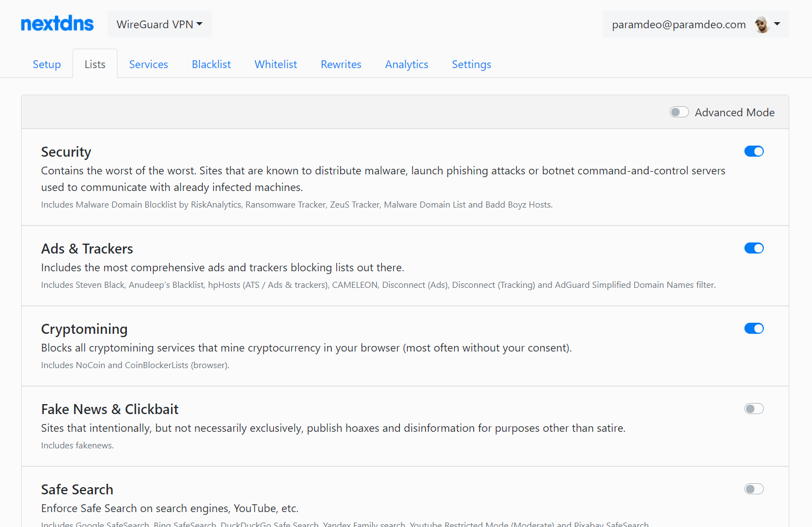812x527 pixels.
Task: Click the user avatar picture
Action: pyautogui.click(x=762, y=24)
